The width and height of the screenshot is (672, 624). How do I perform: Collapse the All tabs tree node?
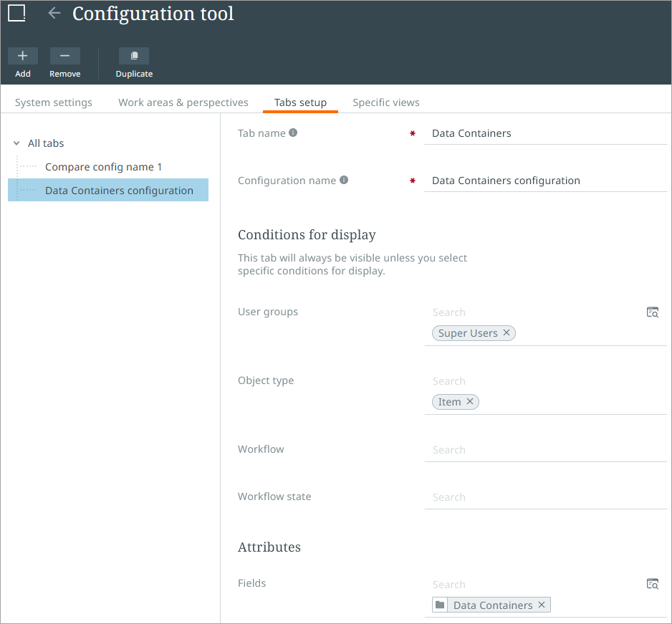pyautogui.click(x=16, y=143)
